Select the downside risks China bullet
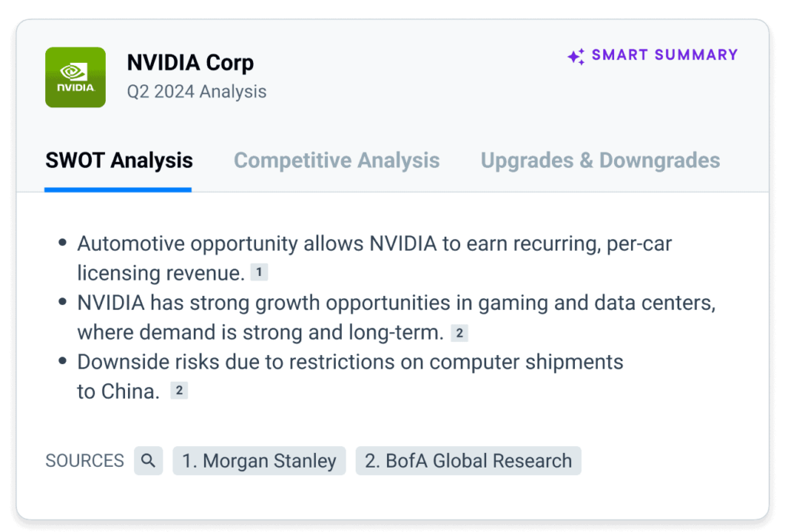This screenshot has height=532, width=785. pos(350,362)
